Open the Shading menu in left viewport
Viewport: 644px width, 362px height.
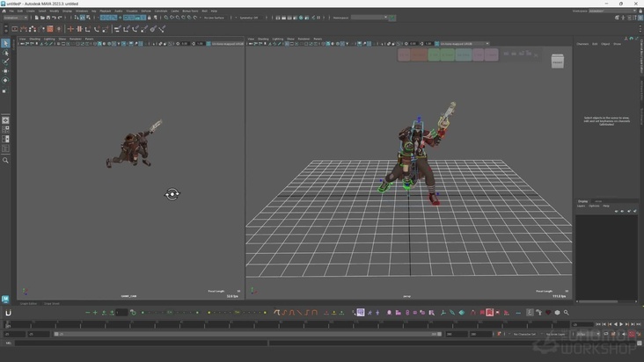point(35,39)
